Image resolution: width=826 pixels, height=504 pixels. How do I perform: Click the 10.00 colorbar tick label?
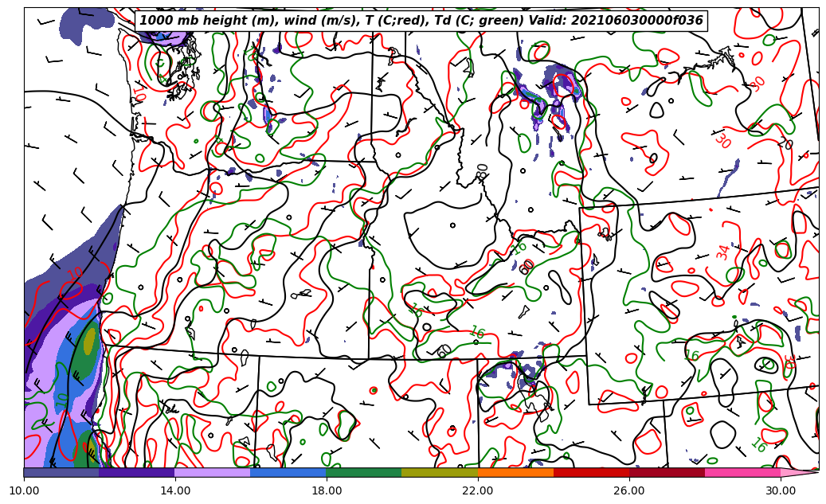click(x=24, y=490)
